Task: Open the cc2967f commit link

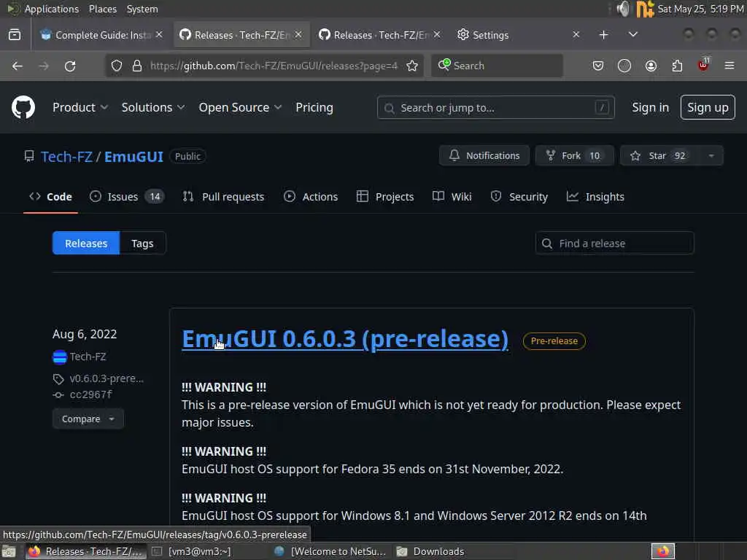Action: (91, 394)
